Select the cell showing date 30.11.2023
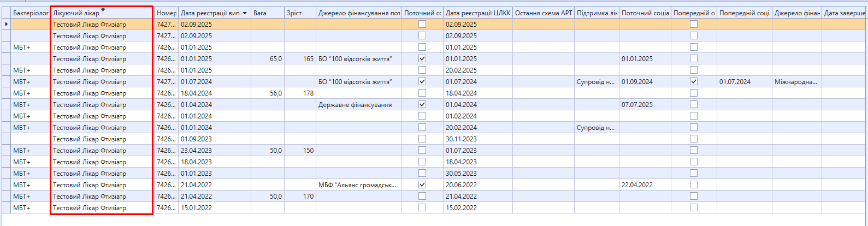 [x=477, y=139]
